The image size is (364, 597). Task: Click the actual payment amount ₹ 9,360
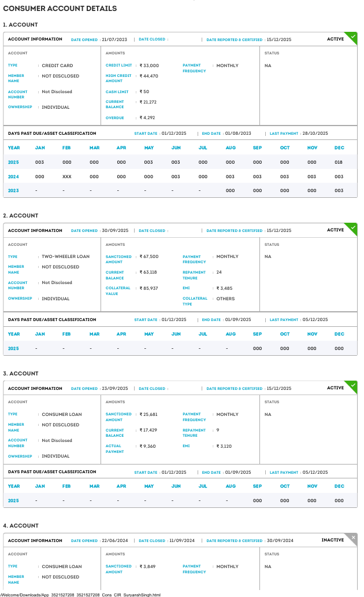click(x=148, y=446)
